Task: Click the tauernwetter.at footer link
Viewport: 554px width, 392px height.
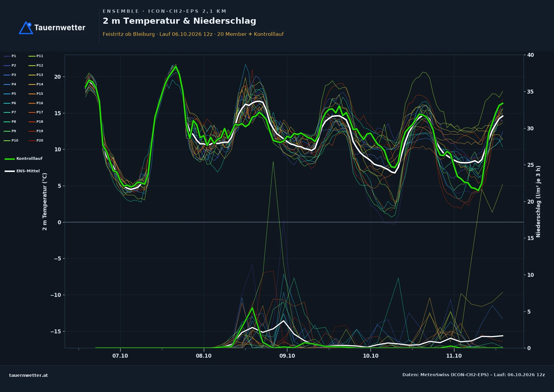Action: click(x=29, y=375)
